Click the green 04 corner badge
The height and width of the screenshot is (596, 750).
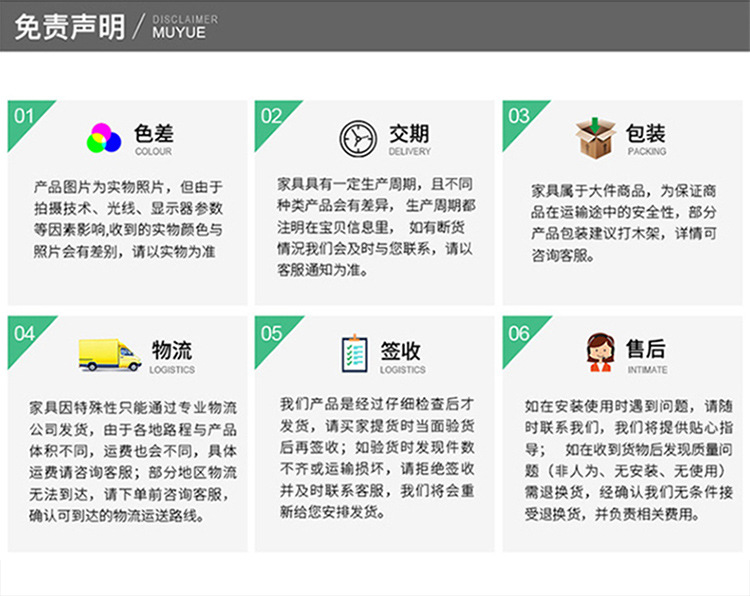24,334
